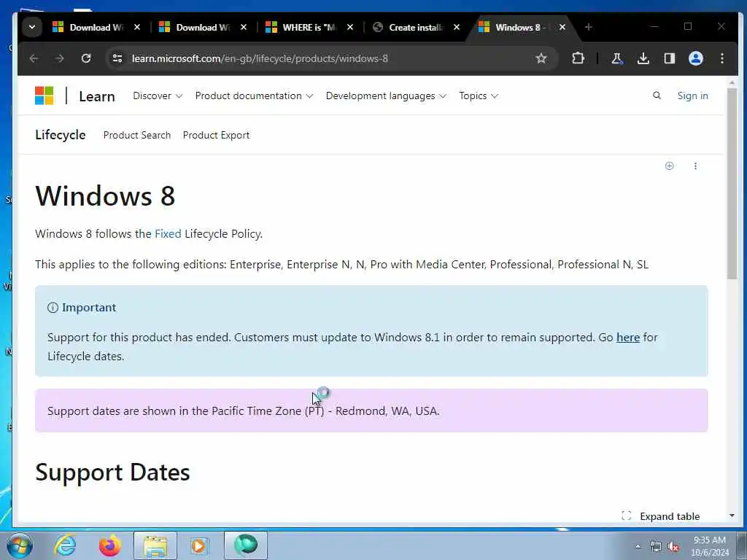Show browser downloads
The height and width of the screenshot is (560, 747).
643,58
